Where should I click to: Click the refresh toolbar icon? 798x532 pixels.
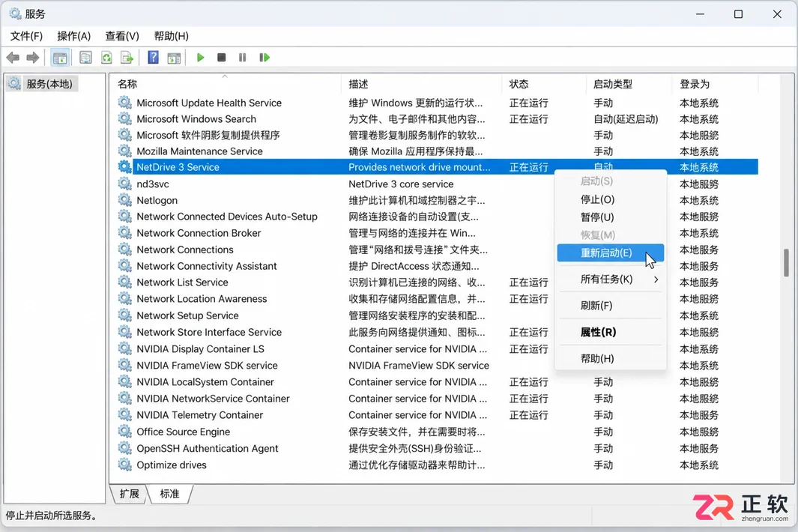click(106, 58)
